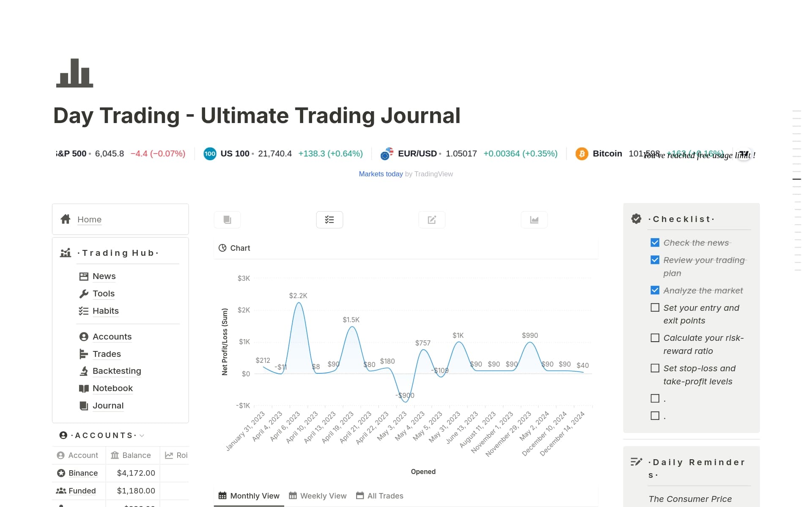Click the edit pencil icon button above chart
This screenshot has width=812, height=507.
pyautogui.click(x=432, y=220)
